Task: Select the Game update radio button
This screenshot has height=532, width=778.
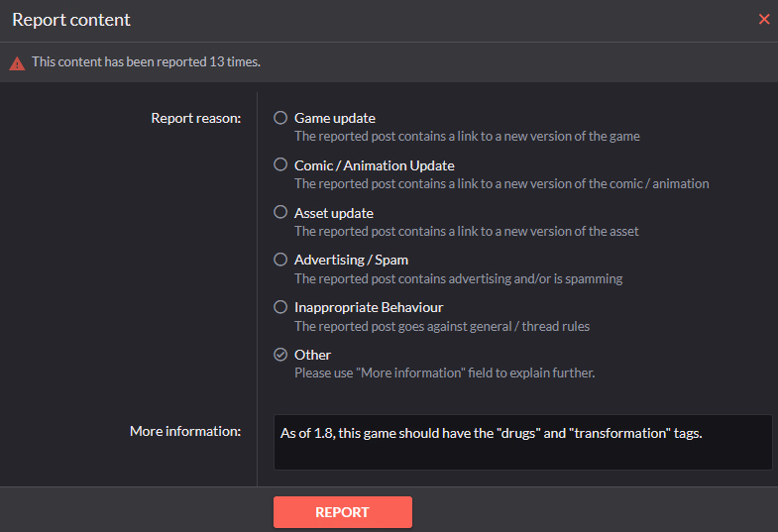Action: [280, 118]
